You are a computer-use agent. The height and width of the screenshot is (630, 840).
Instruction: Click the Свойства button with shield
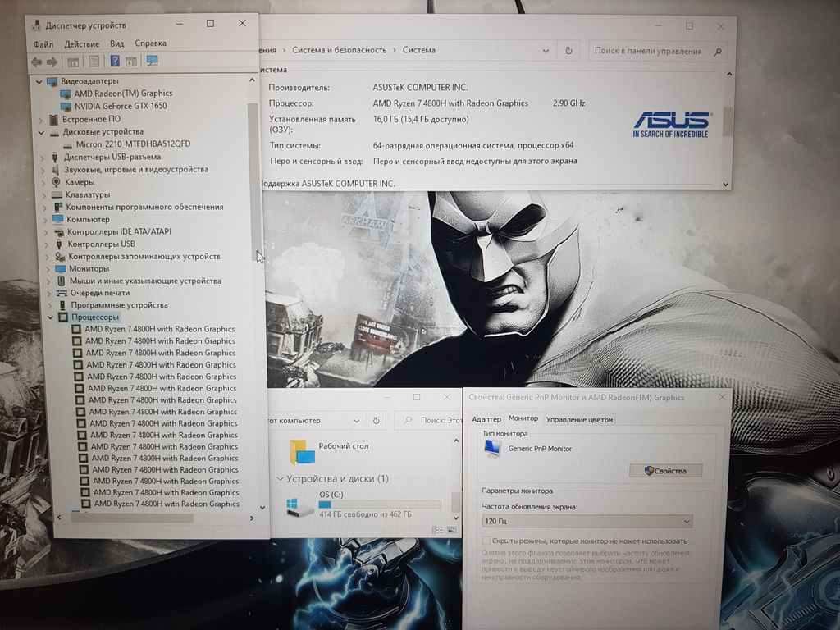(x=665, y=471)
